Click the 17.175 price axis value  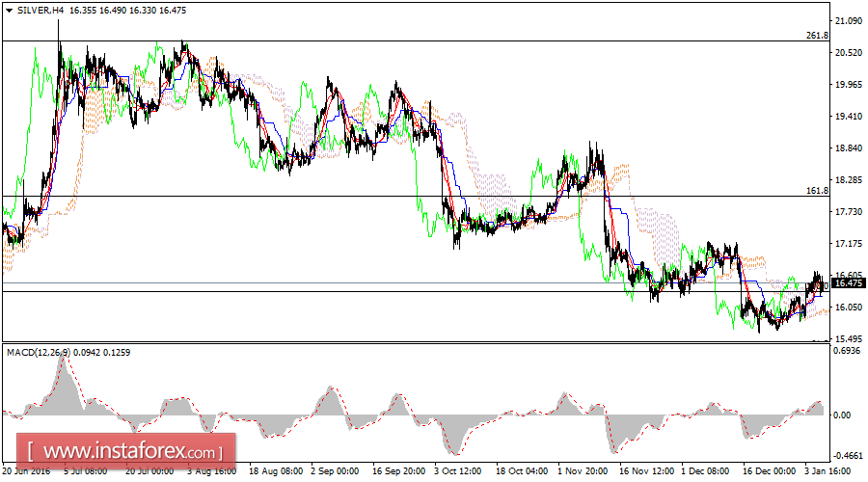(x=849, y=244)
